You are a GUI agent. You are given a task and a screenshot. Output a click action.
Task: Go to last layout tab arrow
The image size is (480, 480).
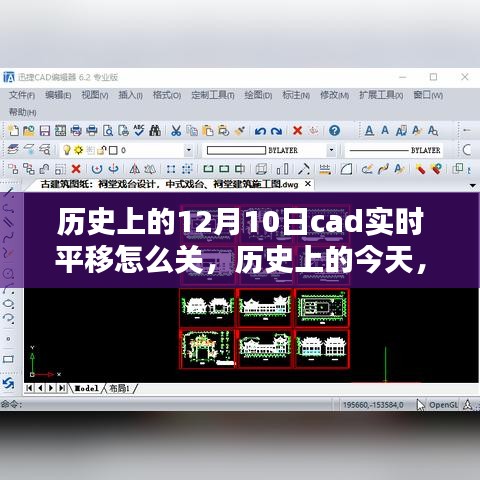[62, 388]
